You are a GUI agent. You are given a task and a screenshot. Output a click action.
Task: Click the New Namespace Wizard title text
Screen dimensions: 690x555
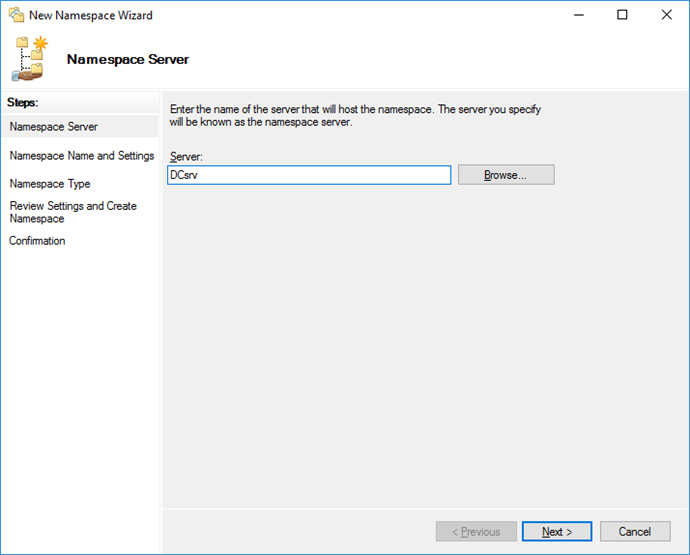click(91, 15)
